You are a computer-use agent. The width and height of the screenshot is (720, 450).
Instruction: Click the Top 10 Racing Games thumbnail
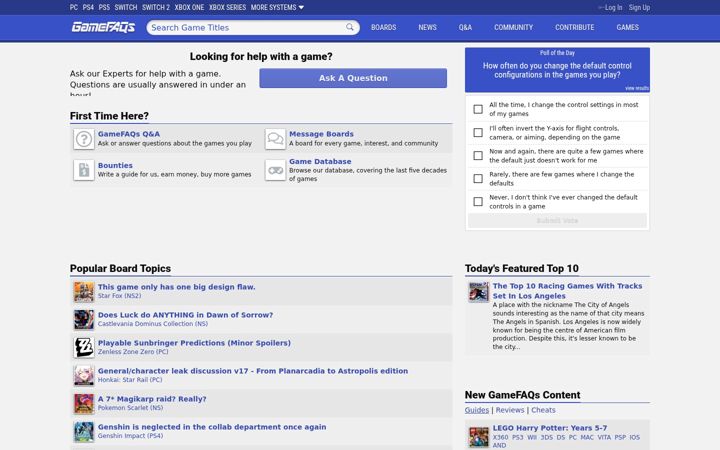coord(478,292)
